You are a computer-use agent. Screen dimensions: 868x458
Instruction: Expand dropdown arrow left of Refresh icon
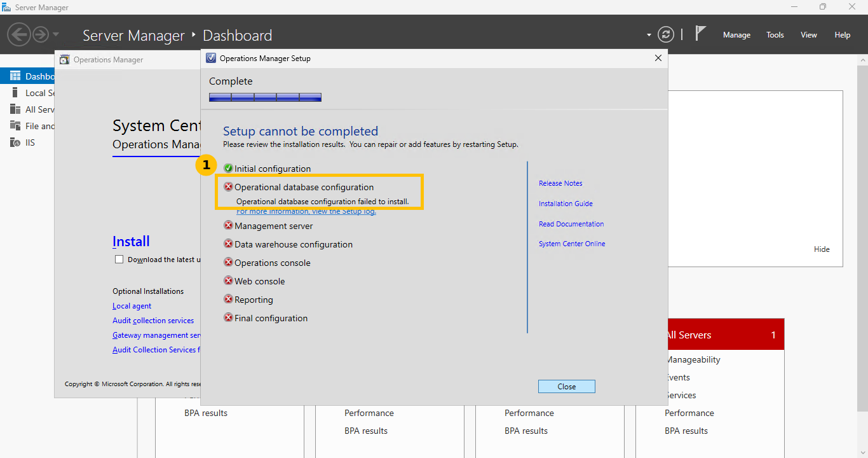(x=649, y=35)
